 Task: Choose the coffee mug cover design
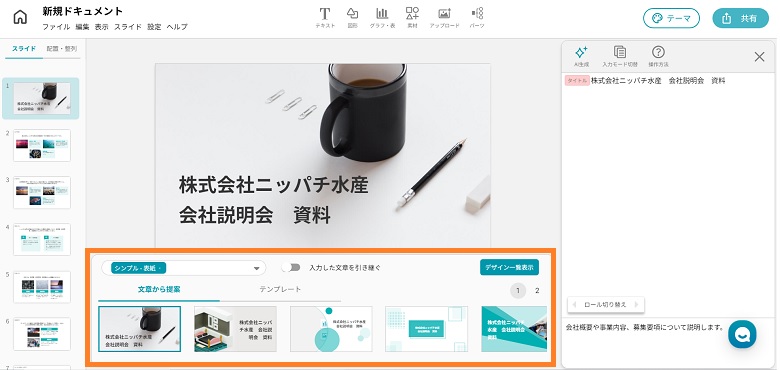[x=139, y=329]
